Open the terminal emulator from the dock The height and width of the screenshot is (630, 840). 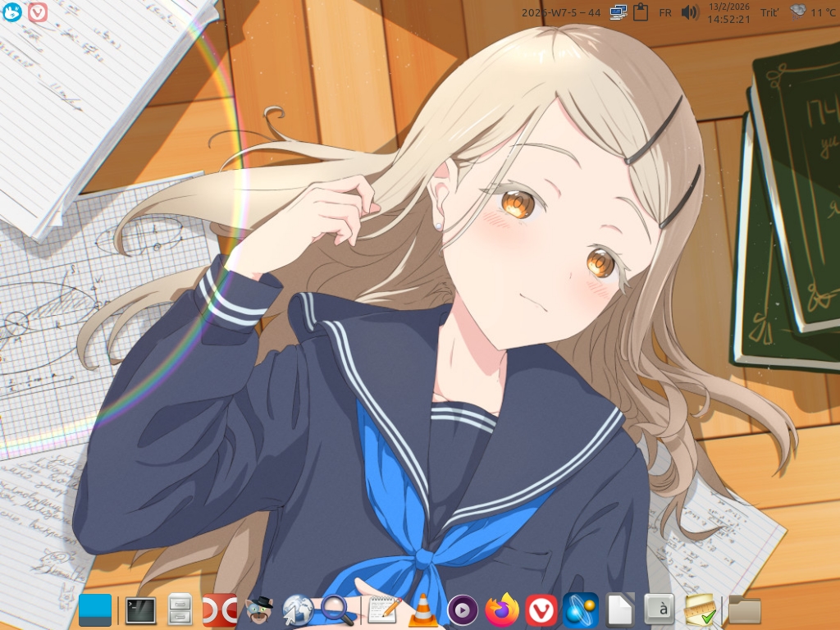click(140, 610)
